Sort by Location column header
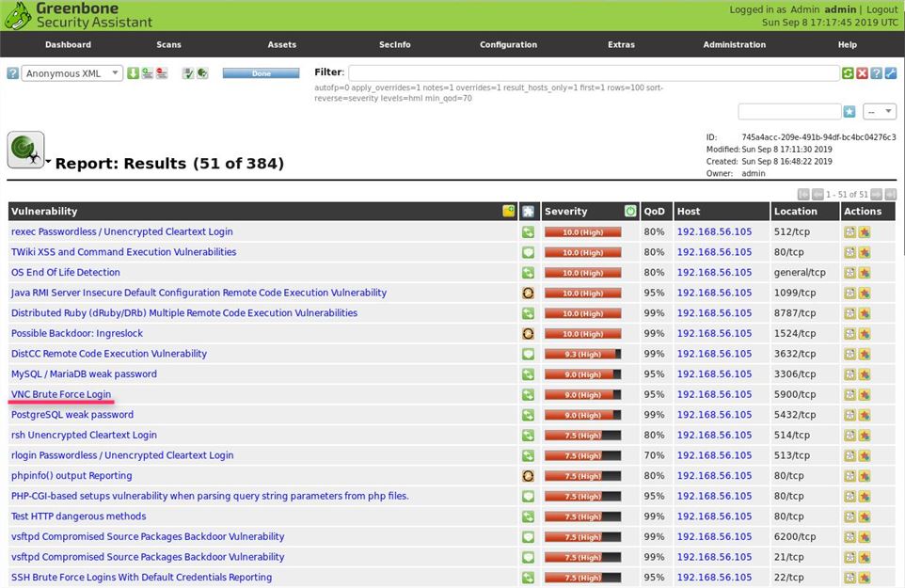The width and height of the screenshot is (905, 588). [795, 211]
